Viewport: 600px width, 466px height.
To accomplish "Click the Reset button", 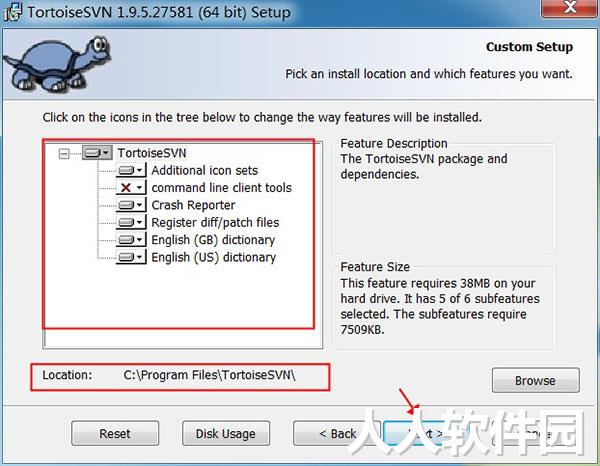I will 115,433.
